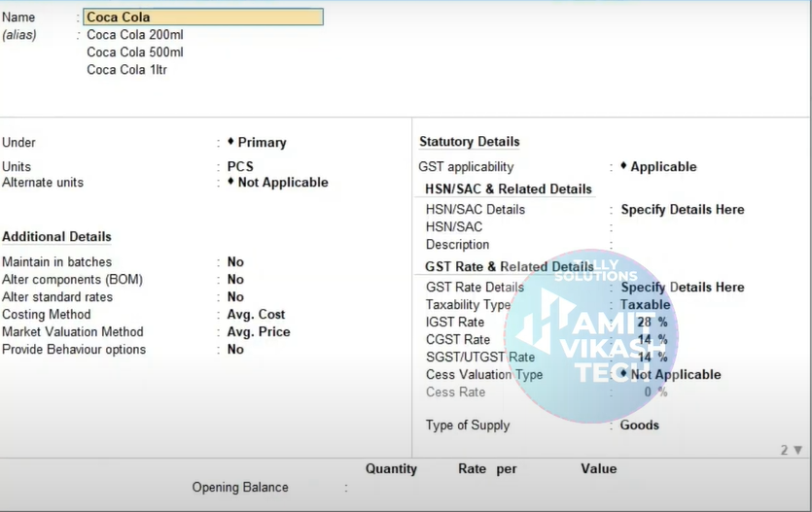Click the Rate column header
Viewport: 812px width, 512px height.
click(472, 469)
